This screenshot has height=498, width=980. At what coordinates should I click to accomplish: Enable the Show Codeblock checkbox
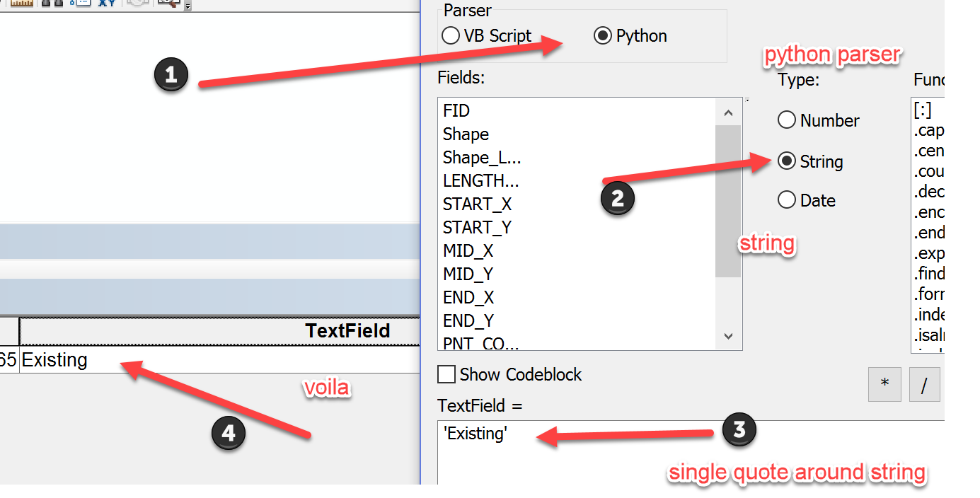tap(446, 374)
